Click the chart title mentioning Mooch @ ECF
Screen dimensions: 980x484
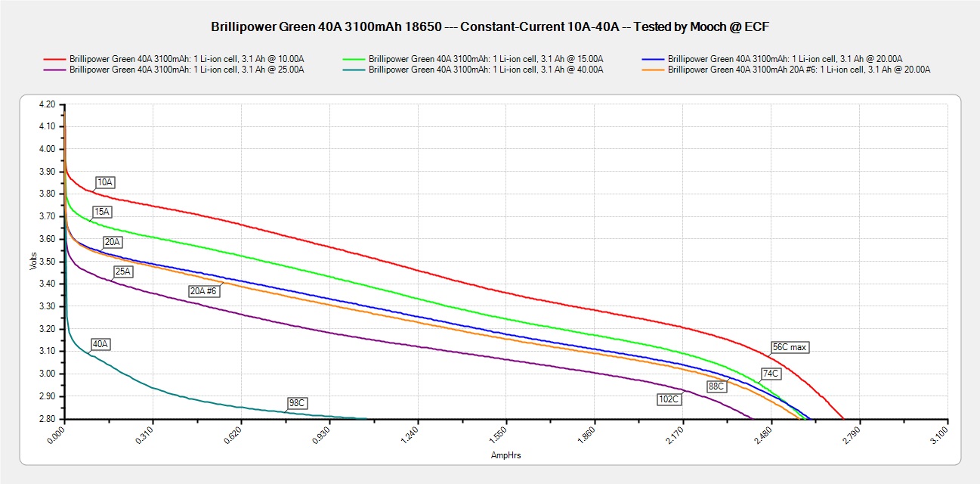click(490, 27)
